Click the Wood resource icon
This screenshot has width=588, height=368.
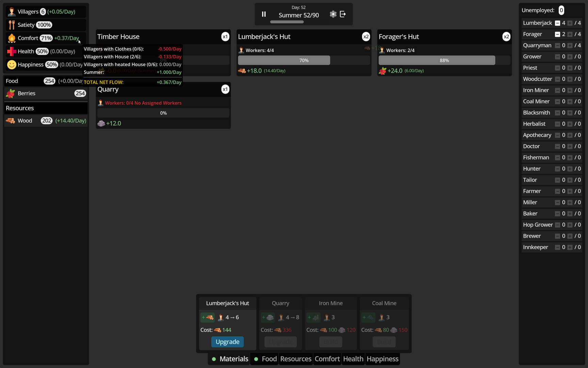point(11,121)
